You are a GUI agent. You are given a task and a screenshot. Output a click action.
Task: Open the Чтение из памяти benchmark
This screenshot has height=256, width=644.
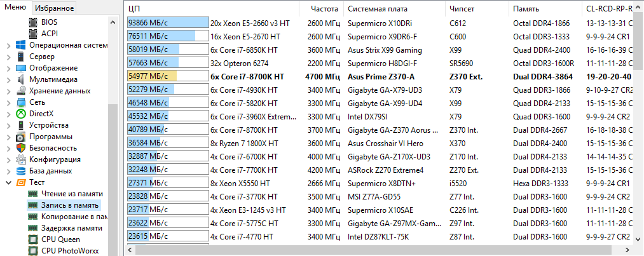(71, 194)
